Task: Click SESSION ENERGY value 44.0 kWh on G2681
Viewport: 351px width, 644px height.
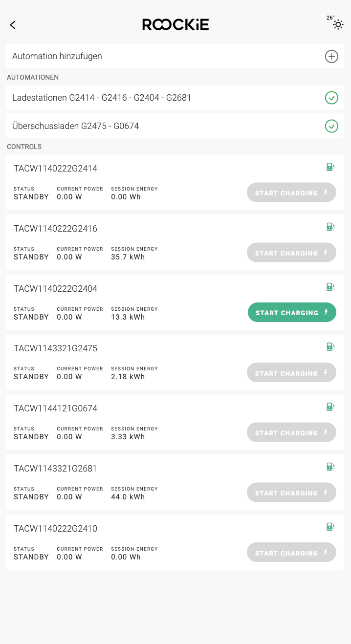Action: [127, 496]
